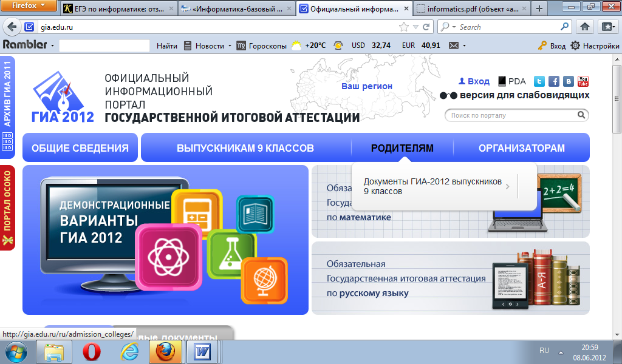The image size is (622, 364).
Task: Reload the page with the refresh icon
Action: (x=426, y=27)
